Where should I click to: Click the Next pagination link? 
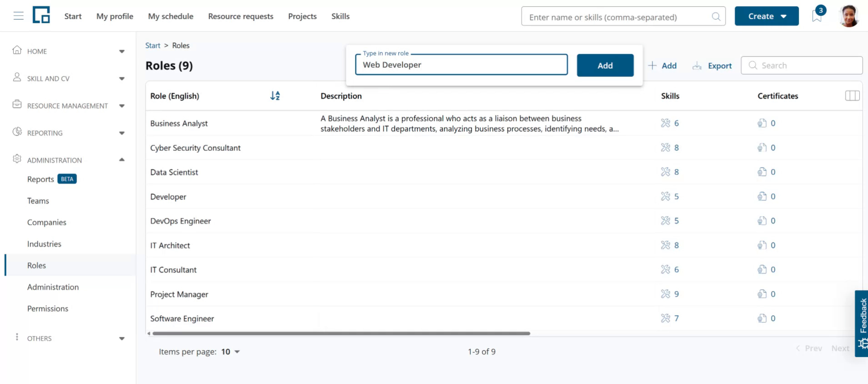tap(840, 348)
